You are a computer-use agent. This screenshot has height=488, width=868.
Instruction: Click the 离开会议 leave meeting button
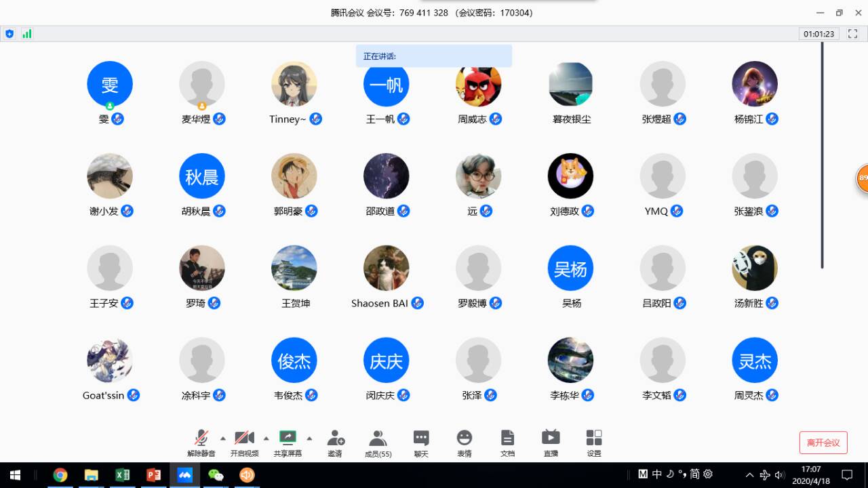click(823, 443)
